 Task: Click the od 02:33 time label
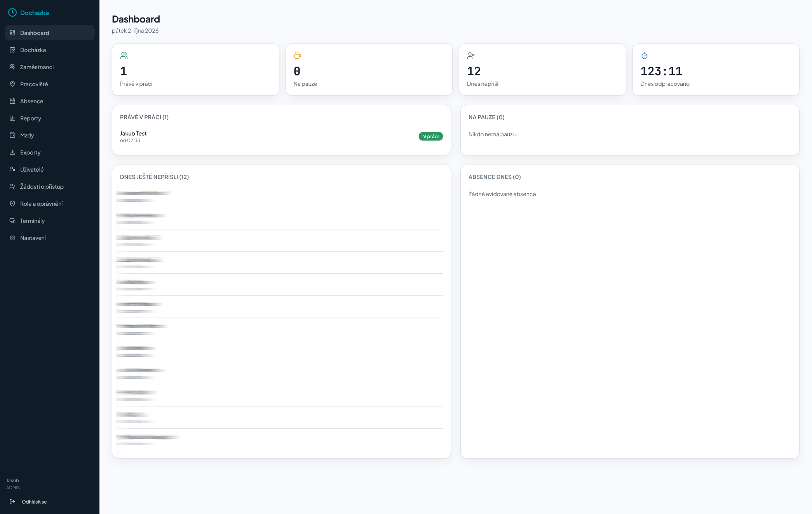point(130,141)
